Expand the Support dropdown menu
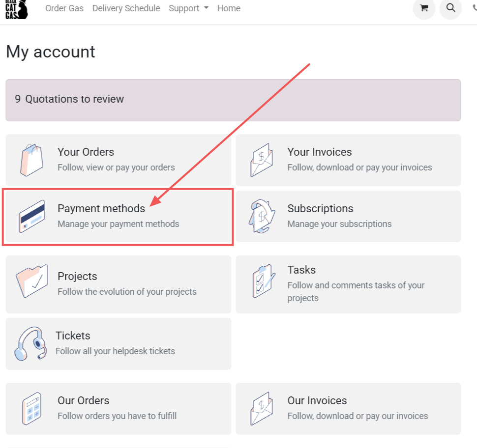 pos(188,8)
